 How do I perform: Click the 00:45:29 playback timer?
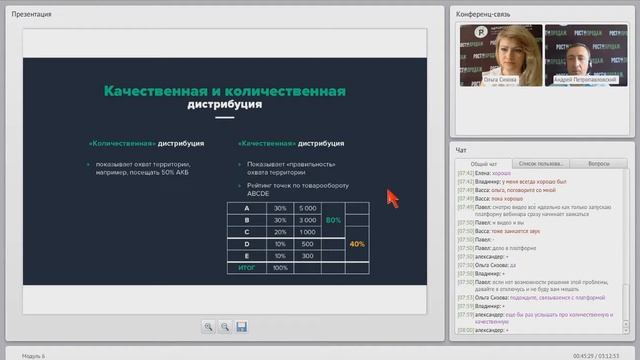coord(584,356)
